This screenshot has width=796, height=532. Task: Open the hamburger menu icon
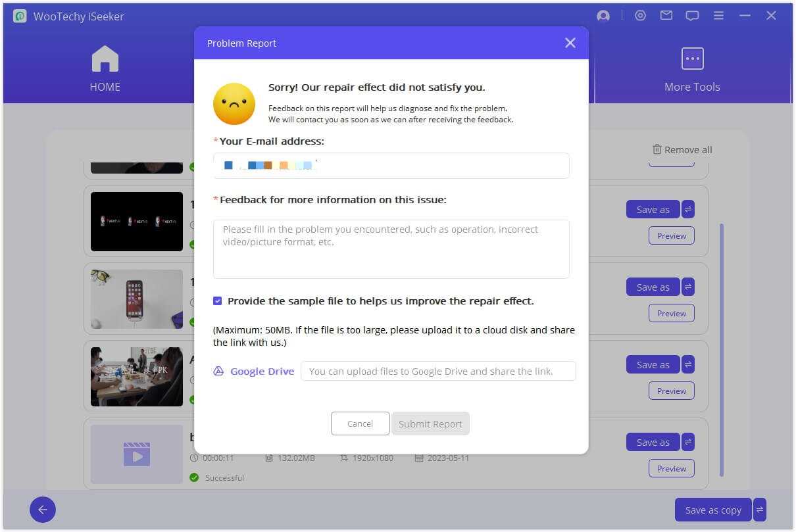click(718, 16)
